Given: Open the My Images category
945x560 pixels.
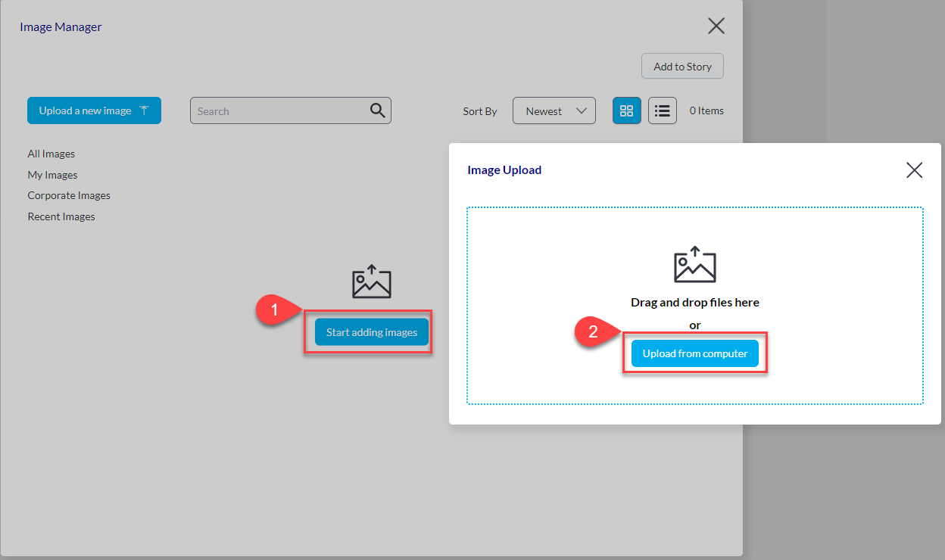Looking at the screenshot, I should [x=53, y=175].
